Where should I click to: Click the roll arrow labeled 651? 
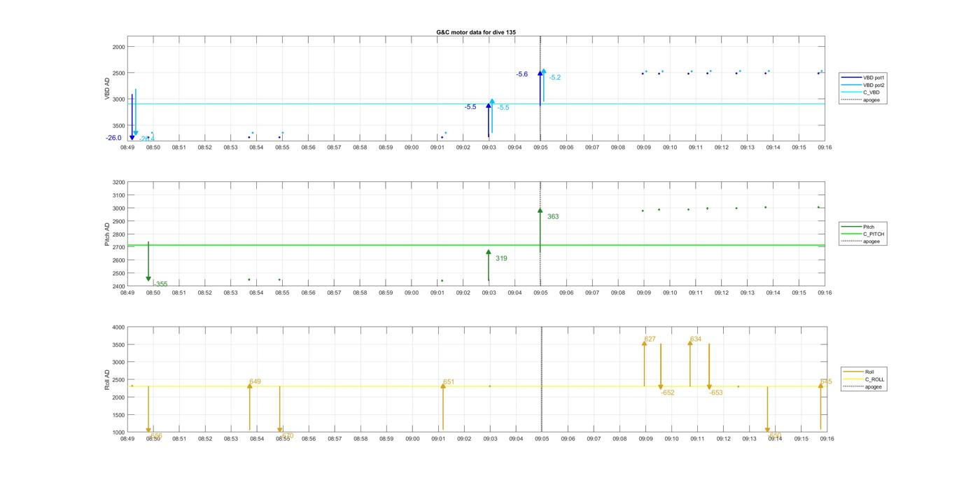443,407
